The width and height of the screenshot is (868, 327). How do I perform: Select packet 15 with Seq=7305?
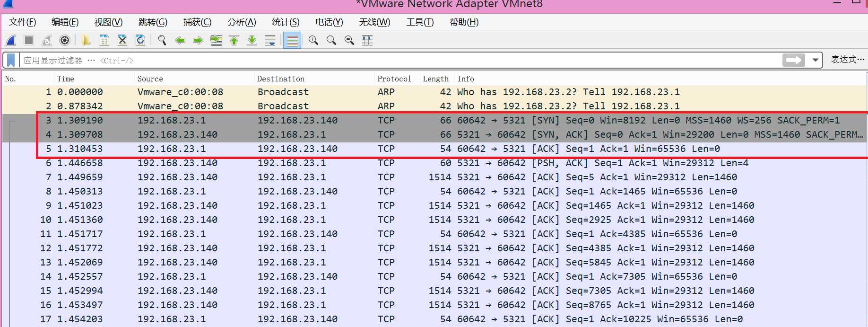pyautogui.click(x=434, y=291)
